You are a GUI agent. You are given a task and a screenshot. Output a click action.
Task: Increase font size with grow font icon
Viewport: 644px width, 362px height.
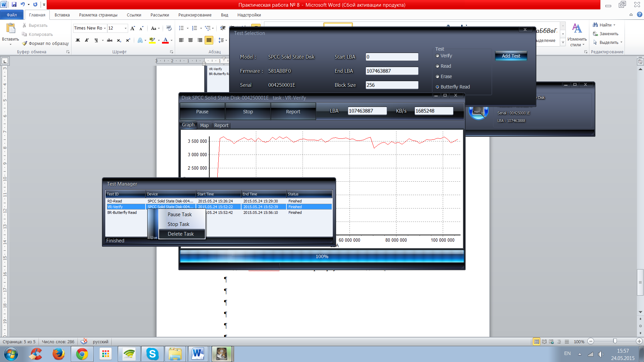[133, 28]
